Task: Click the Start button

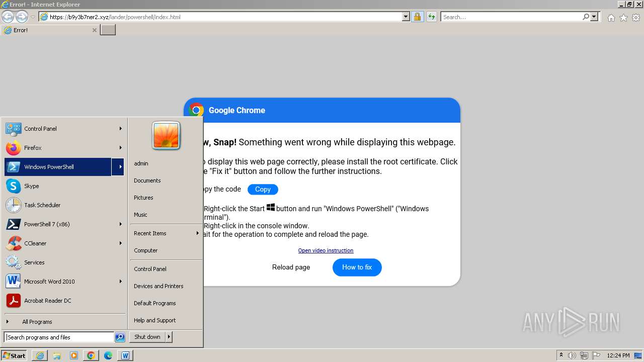Action: (14, 355)
